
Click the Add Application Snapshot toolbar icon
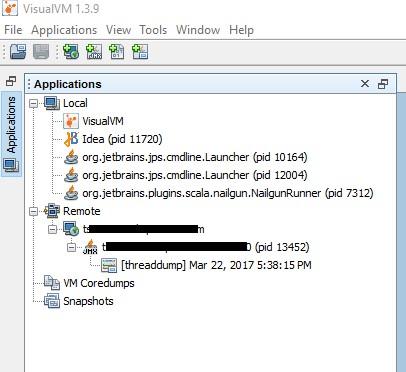coord(140,52)
